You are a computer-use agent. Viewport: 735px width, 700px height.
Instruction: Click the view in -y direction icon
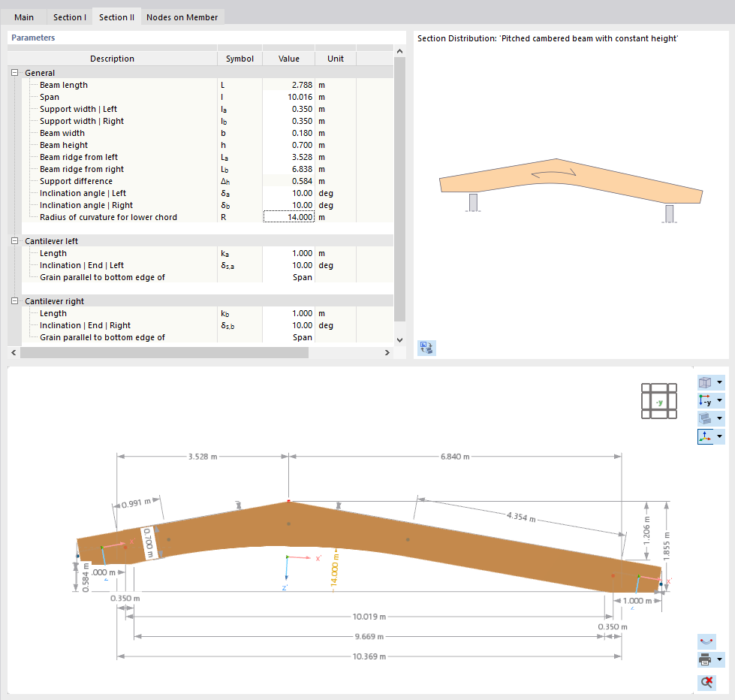point(705,401)
